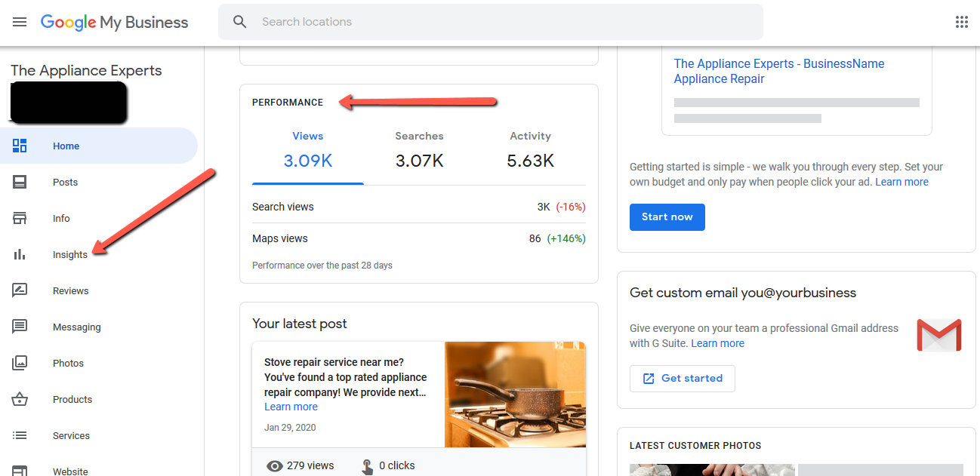This screenshot has height=476, width=980.
Task: Click the pointer icon beside 0 clicks
Action: point(367,466)
